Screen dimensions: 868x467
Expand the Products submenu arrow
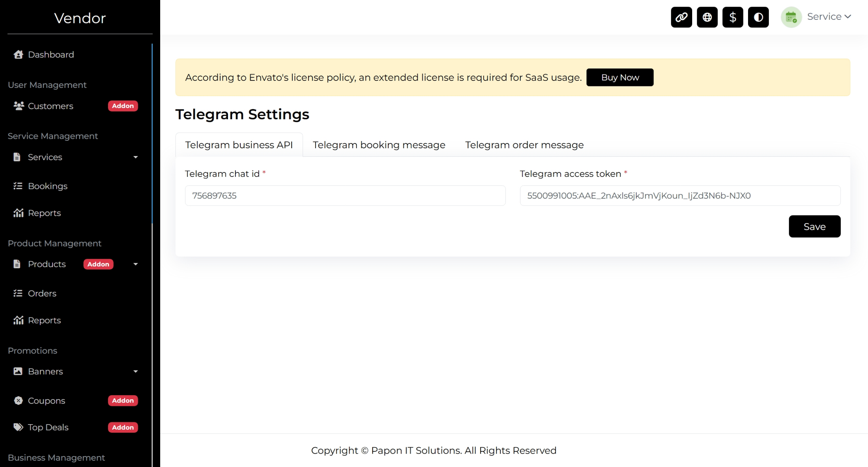(x=136, y=264)
